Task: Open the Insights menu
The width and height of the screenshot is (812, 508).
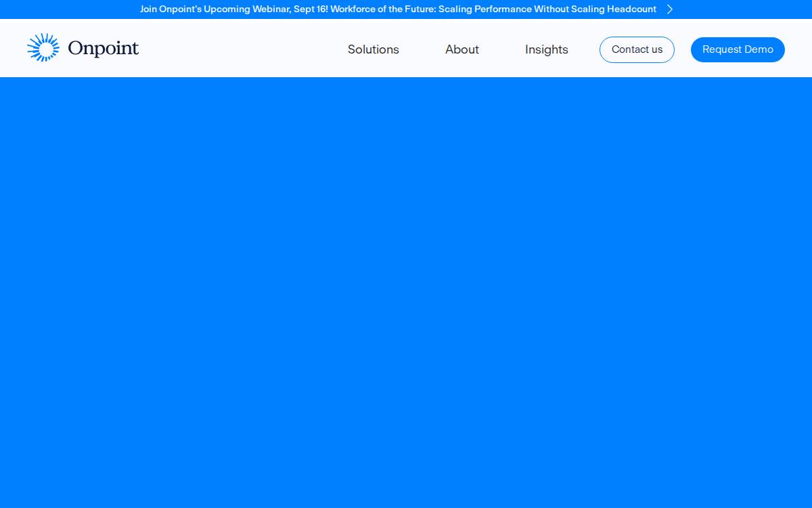Action: tap(547, 49)
